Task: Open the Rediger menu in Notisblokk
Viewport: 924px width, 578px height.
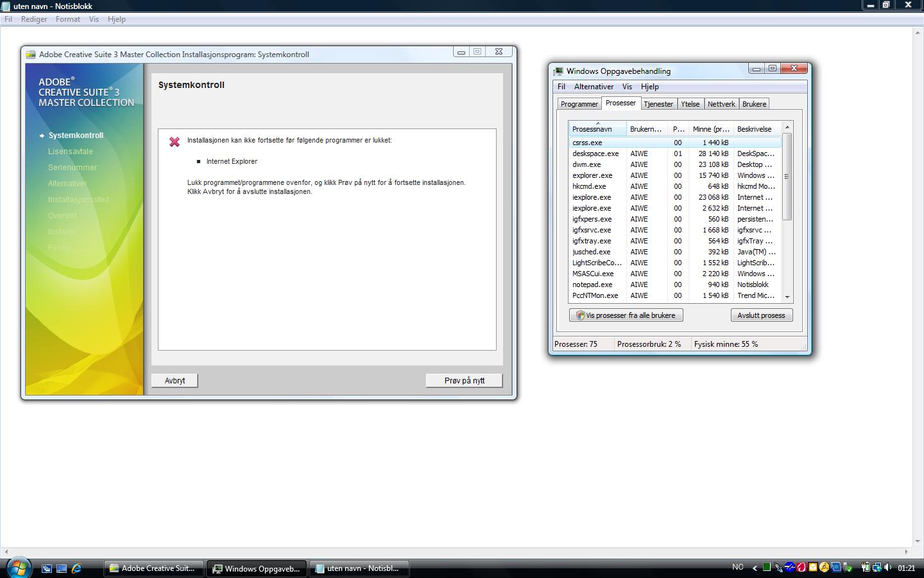Action: [x=34, y=19]
